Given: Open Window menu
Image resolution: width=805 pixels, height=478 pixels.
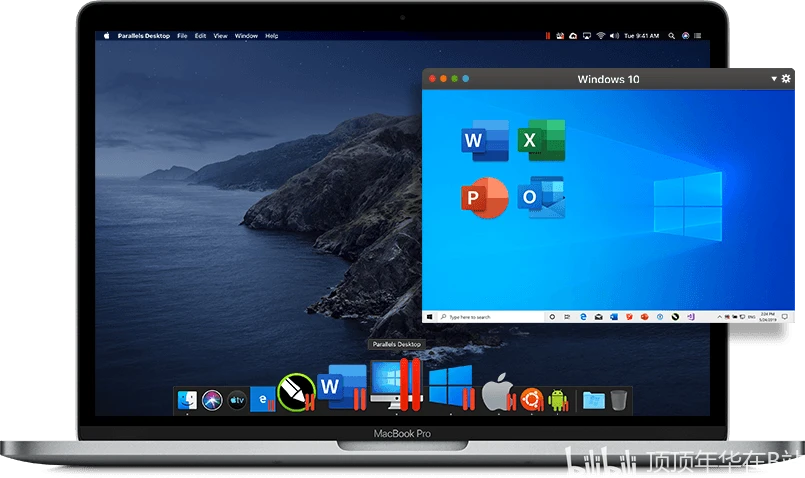Looking at the screenshot, I should (x=246, y=35).
